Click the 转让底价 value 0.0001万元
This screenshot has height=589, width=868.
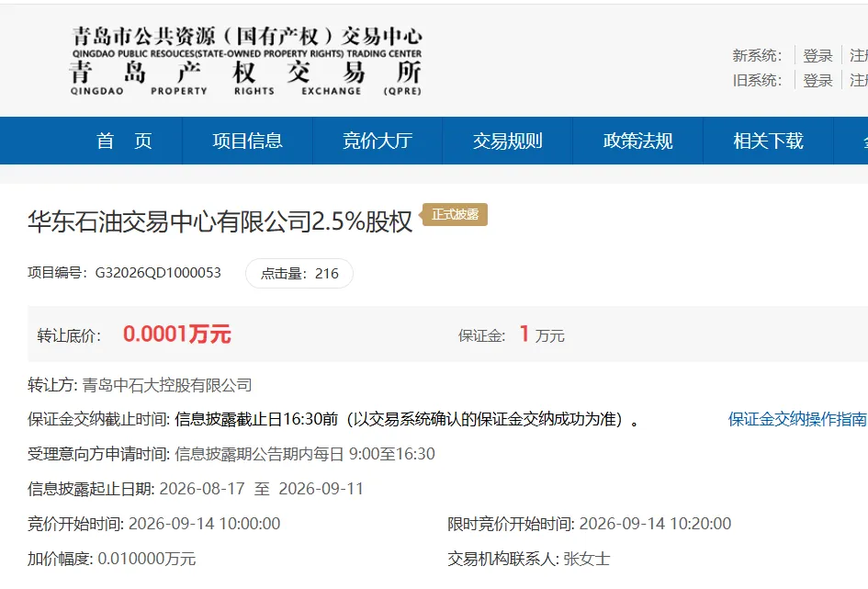[x=176, y=334]
